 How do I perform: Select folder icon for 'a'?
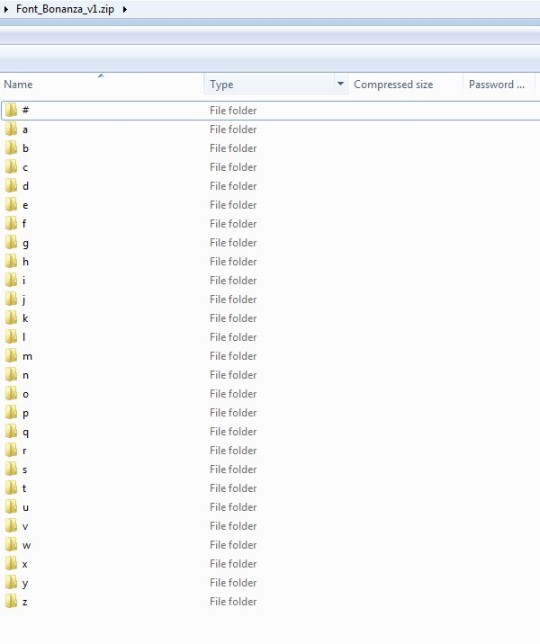[11, 129]
